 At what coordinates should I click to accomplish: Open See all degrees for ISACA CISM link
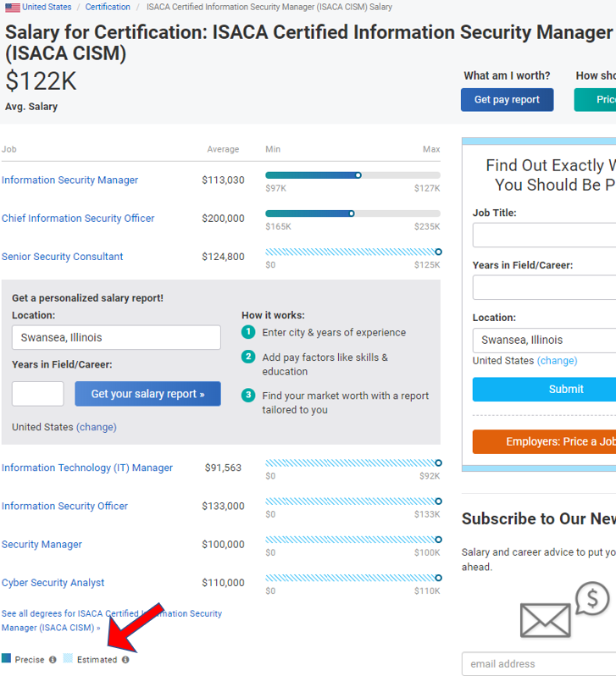[111, 620]
